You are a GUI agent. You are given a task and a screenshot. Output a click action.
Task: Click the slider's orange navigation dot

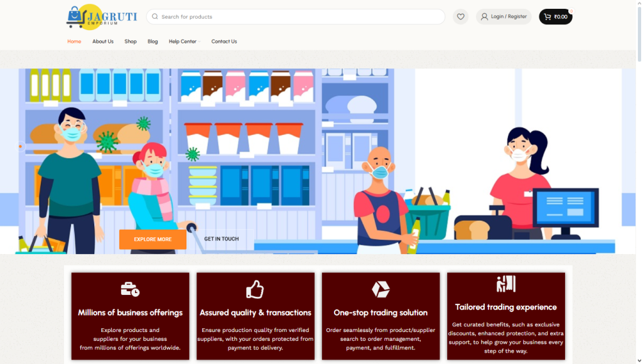(20, 146)
